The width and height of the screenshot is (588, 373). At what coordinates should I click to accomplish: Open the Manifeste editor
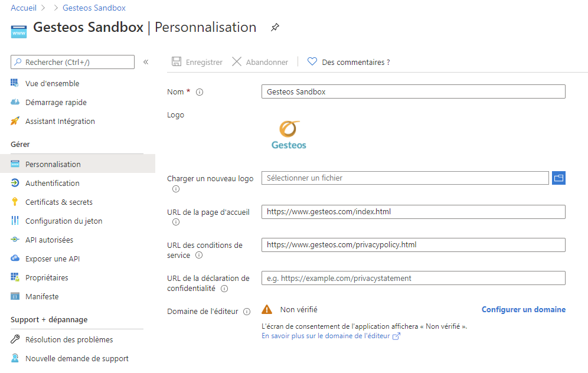point(42,297)
